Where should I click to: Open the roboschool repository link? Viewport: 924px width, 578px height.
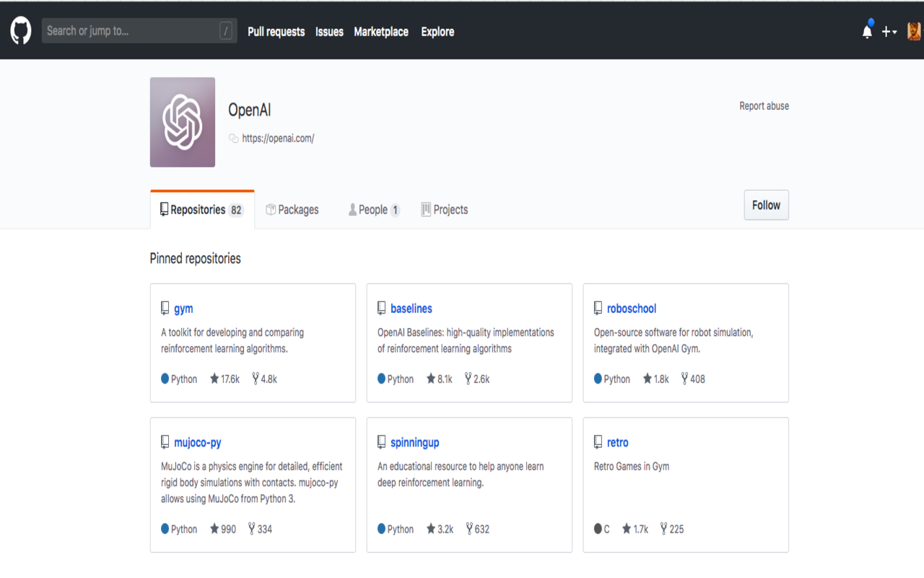632,308
